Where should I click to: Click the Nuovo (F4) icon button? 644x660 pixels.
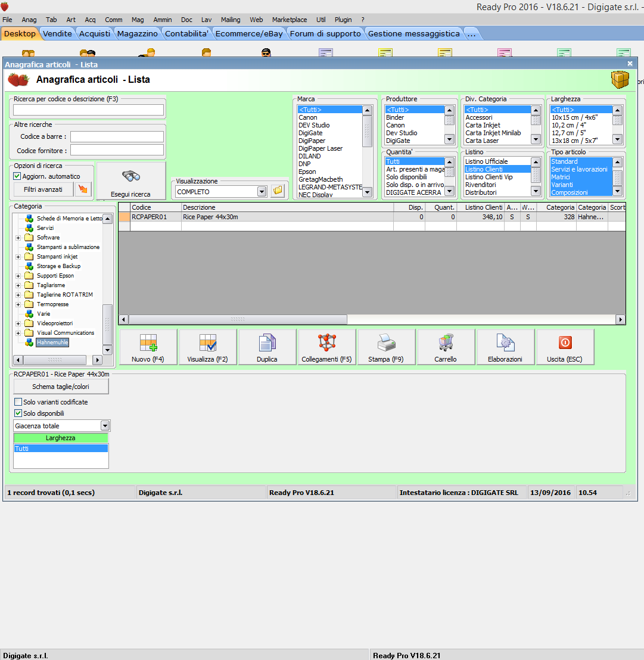[148, 347]
